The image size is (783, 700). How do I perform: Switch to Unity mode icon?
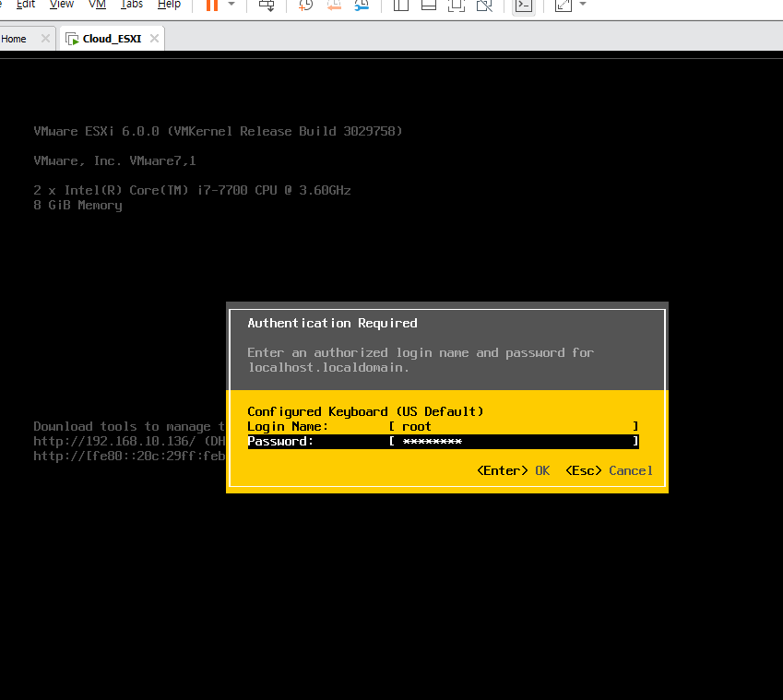pos(484,5)
